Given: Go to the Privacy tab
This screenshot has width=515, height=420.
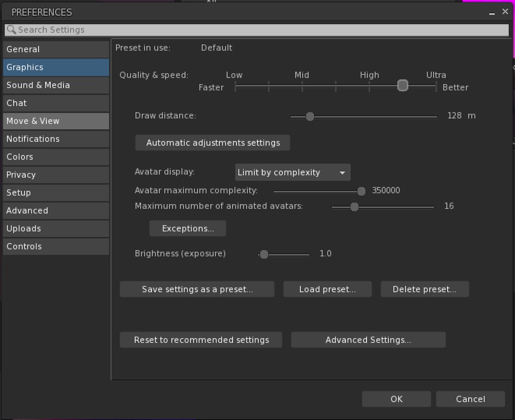Looking at the screenshot, I should (x=56, y=175).
